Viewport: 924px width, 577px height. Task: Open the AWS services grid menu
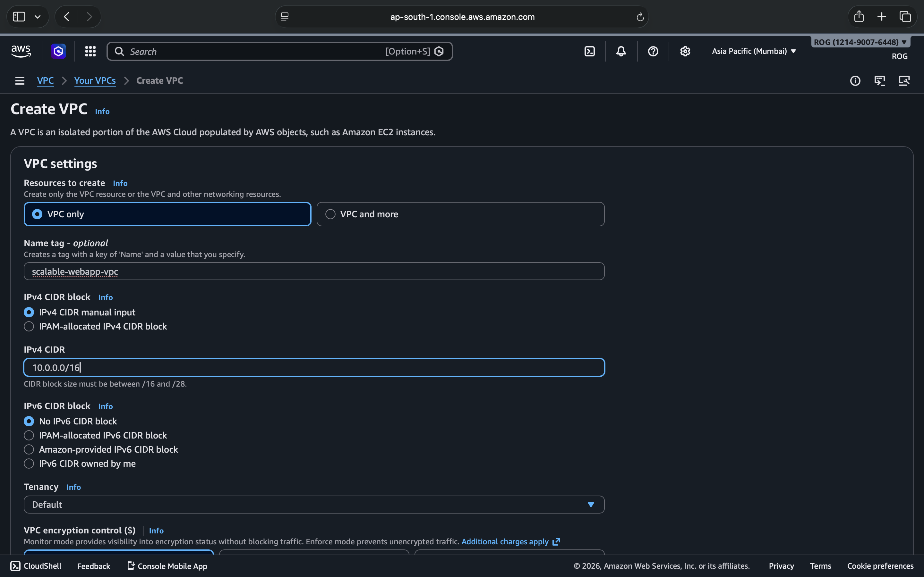[x=90, y=51]
